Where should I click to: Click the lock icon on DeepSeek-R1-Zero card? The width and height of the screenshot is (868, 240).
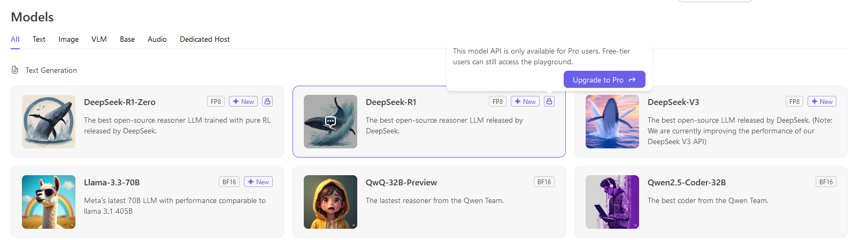tap(267, 101)
